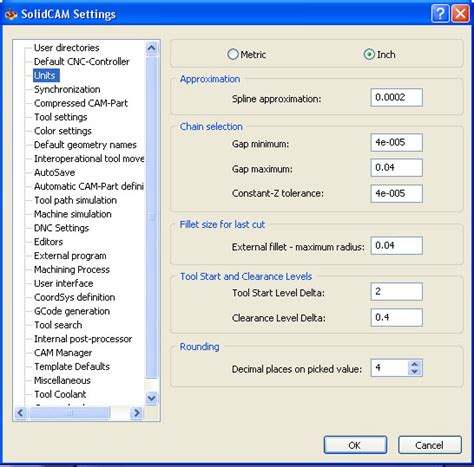The image size is (474, 467).
Task: Open Color settings page
Action: point(63,131)
